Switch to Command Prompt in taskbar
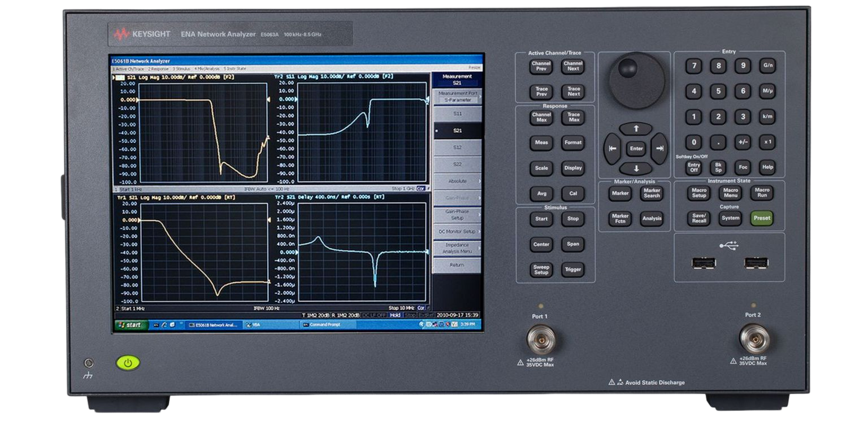868x434 pixels. 328,325
